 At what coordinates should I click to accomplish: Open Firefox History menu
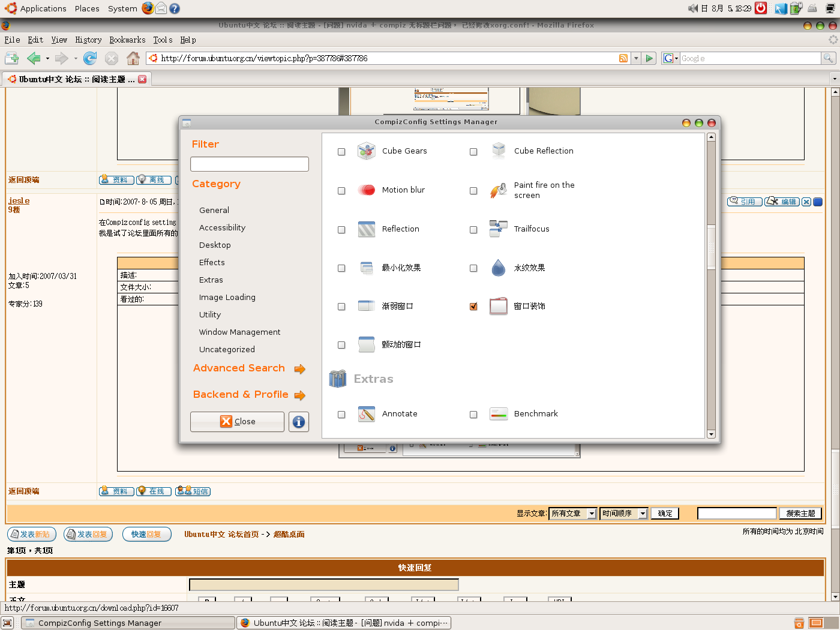pos(88,40)
